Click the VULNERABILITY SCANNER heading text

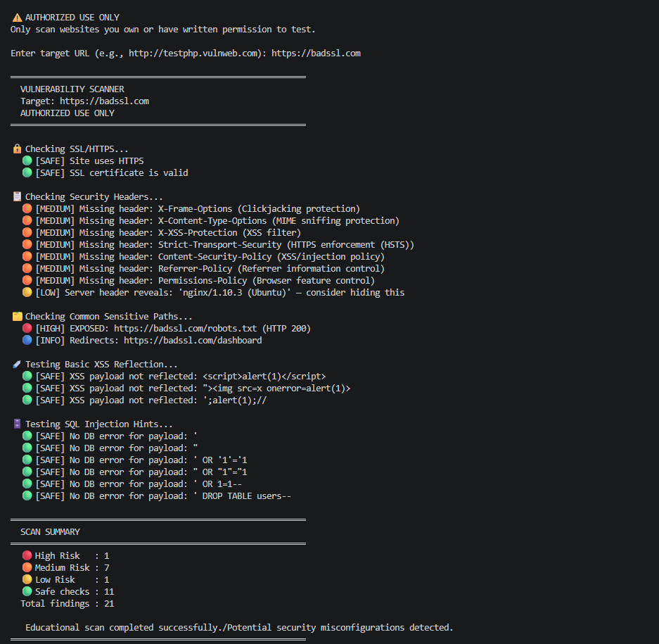coord(72,89)
